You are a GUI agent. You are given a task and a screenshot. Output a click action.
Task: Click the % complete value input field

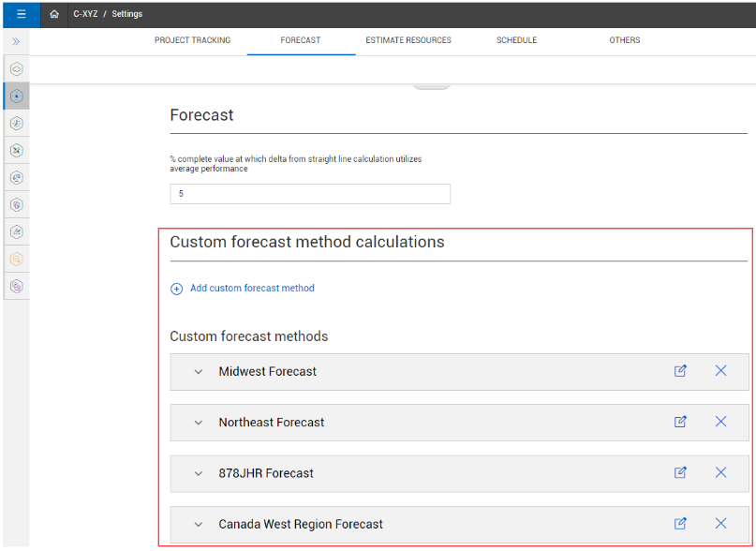pyautogui.click(x=310, y=194)
